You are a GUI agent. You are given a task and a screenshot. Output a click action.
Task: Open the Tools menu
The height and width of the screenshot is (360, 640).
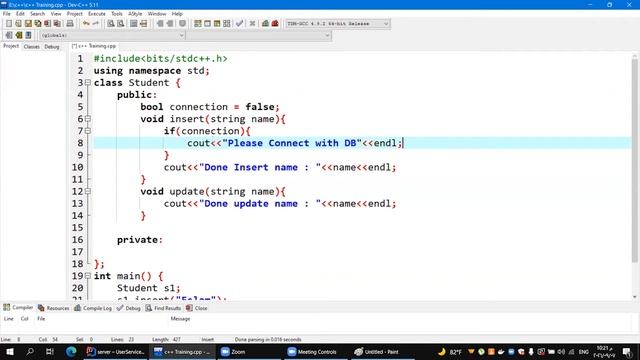pos(117,13)
